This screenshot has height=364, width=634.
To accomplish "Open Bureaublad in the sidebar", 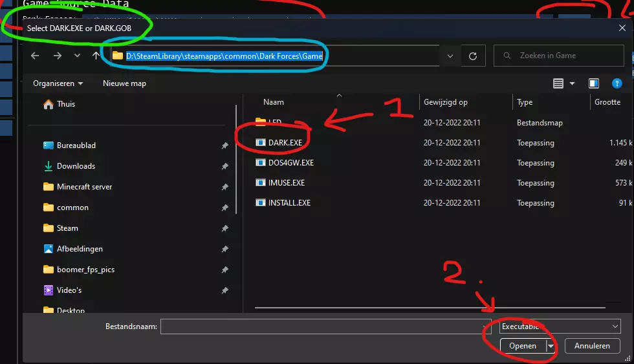I will (x=69, y=145).
